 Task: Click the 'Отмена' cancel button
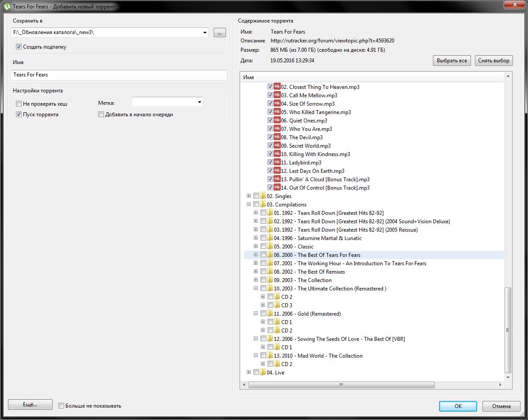(501, 406)
